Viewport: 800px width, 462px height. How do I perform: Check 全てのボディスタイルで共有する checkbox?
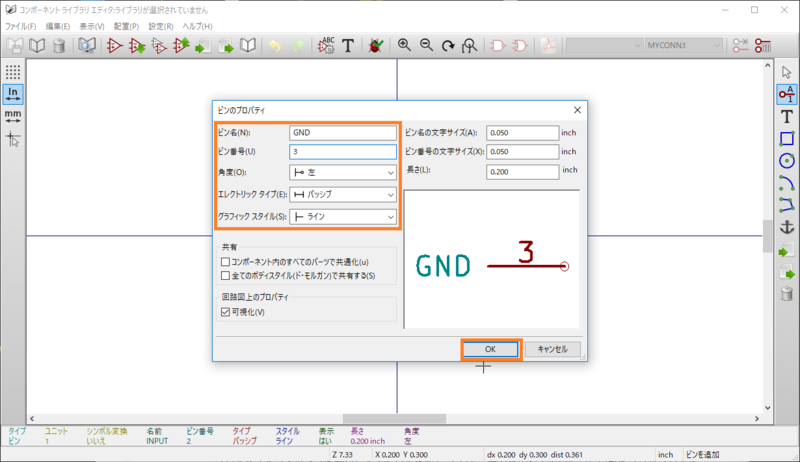click(226, 275)
